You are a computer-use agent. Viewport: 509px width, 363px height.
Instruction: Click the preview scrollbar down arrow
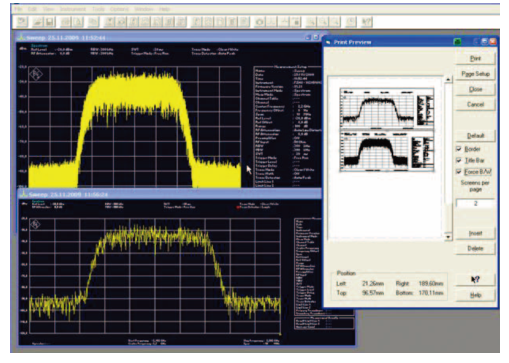448,237
